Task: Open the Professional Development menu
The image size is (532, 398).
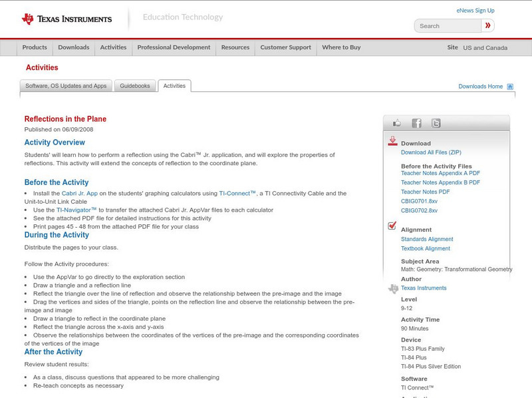Action: pos(174,47)
